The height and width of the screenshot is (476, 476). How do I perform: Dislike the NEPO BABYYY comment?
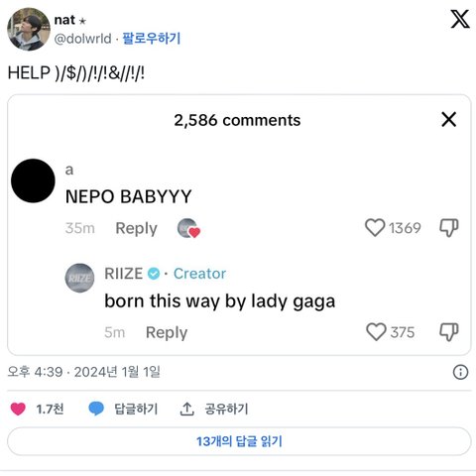[x=449, y=228]
